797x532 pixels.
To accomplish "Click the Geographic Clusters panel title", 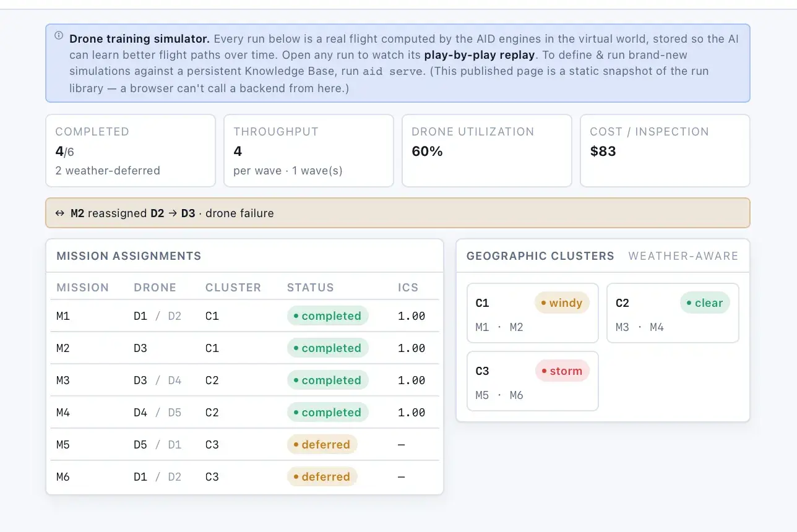I will (540, 256).
